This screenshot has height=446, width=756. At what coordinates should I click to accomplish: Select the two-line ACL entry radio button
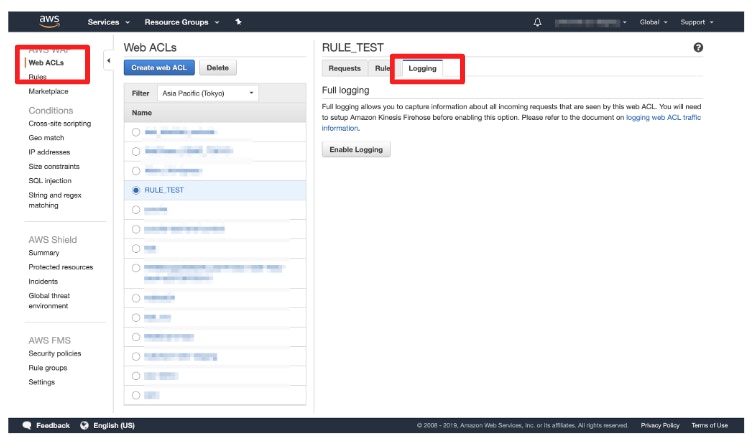coord(136,268)
